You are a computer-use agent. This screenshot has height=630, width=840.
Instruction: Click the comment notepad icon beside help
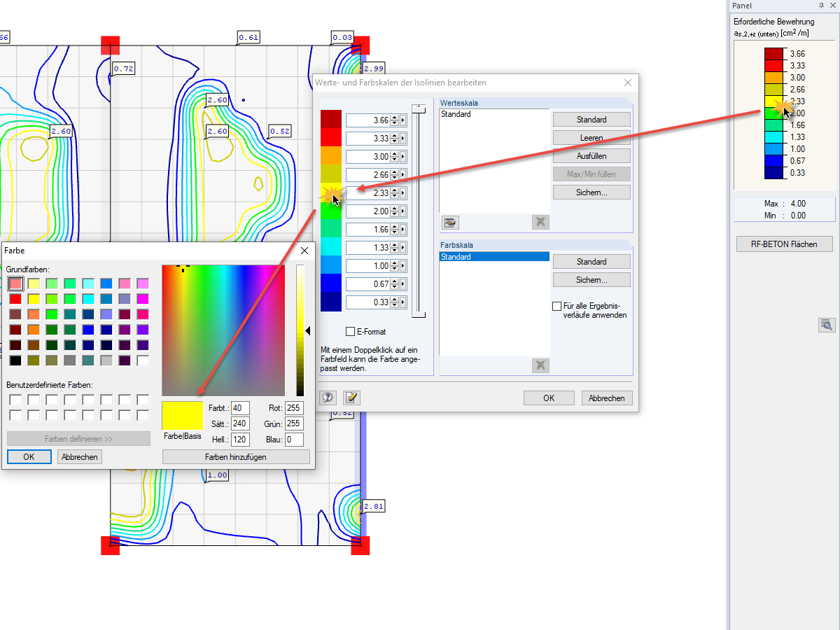[351, 398]
